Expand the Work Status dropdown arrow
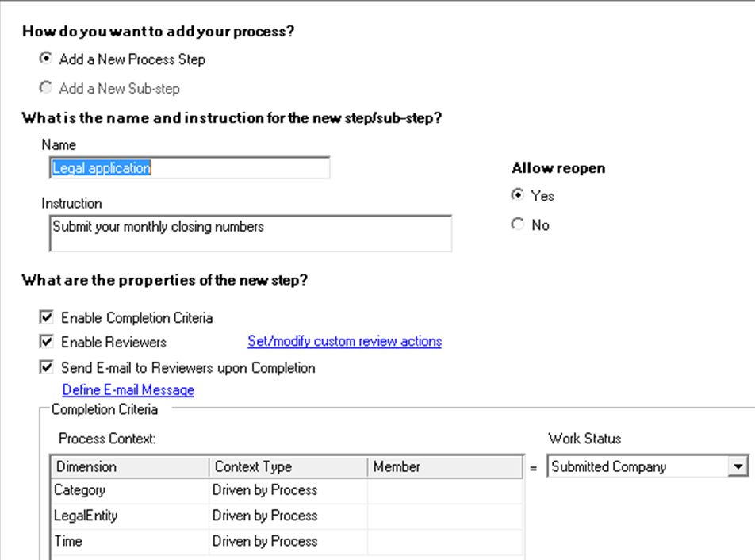This screenshot has width=755, height=560. point(738,466)
